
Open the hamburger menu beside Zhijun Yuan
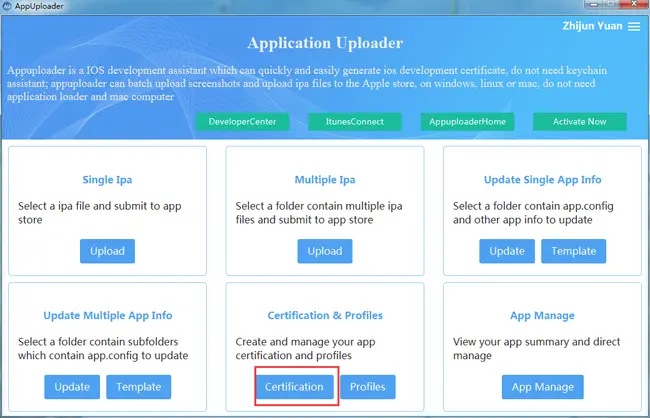(x=634, y=27)
